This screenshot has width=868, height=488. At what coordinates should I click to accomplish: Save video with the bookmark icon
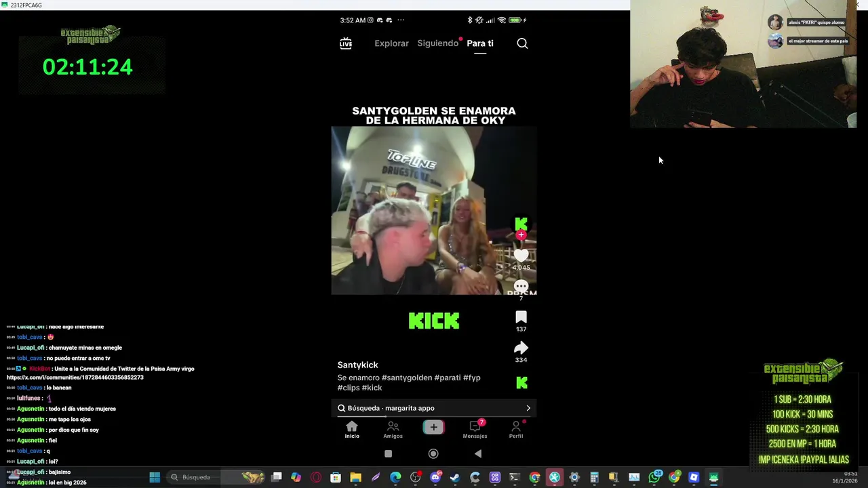521,317
